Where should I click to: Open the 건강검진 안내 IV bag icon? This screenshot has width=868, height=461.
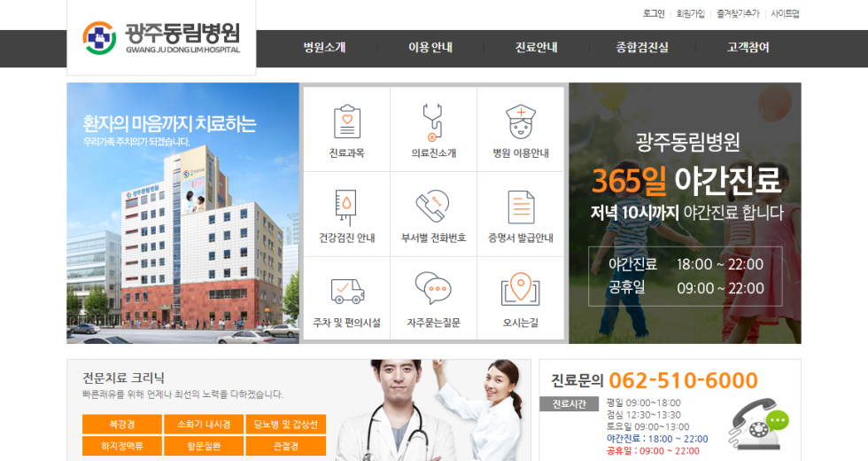point(346,207)
